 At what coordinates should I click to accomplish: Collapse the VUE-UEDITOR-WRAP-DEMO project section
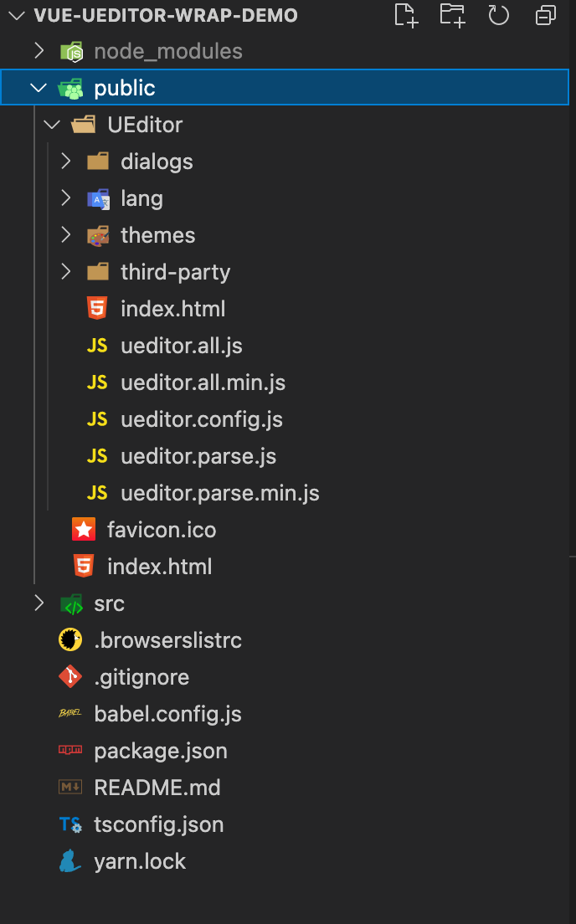(17, 15)
